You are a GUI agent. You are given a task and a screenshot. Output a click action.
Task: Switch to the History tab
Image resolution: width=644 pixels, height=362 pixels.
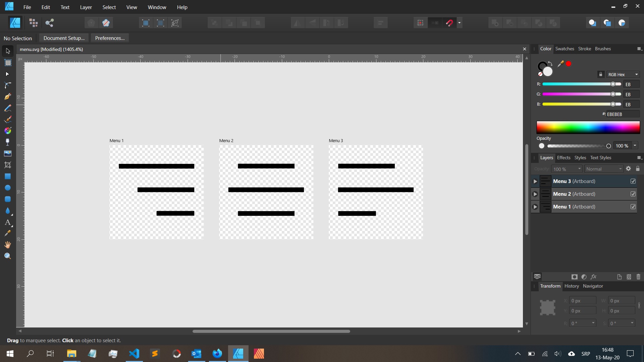pos(572,286)
